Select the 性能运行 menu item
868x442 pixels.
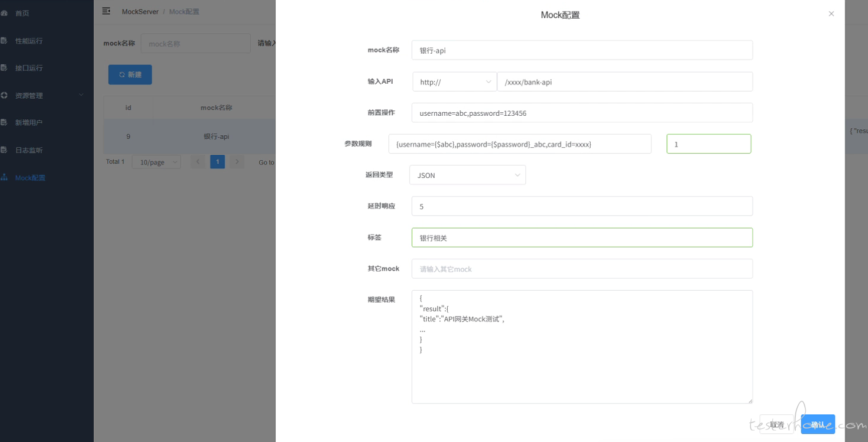pos(29,41)
